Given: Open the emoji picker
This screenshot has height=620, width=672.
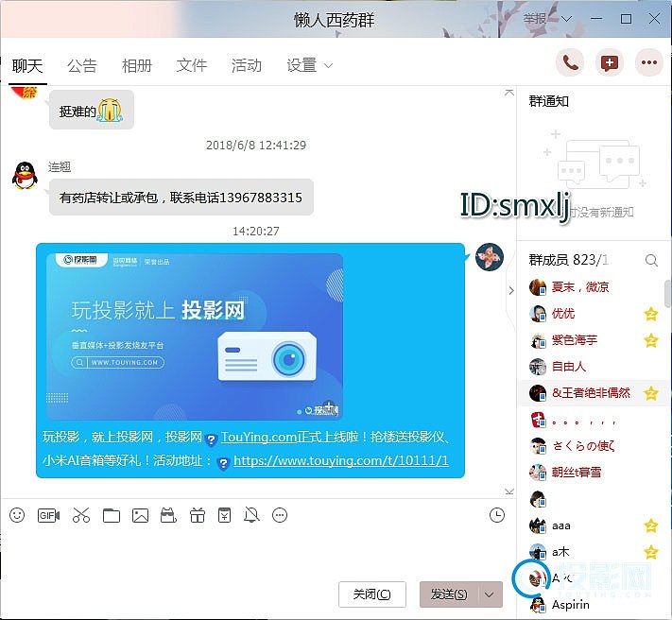Looking at the screenshot, I should click(17, 515).
